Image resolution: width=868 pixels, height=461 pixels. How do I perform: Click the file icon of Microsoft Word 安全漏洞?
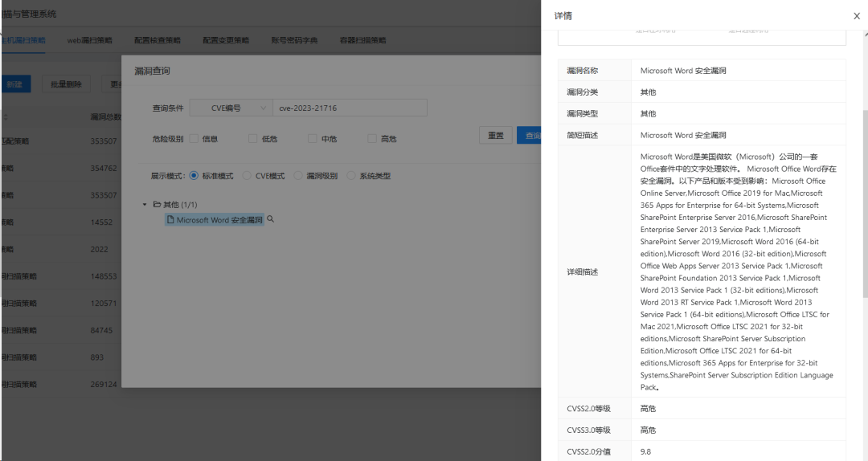tap(170, 219)
